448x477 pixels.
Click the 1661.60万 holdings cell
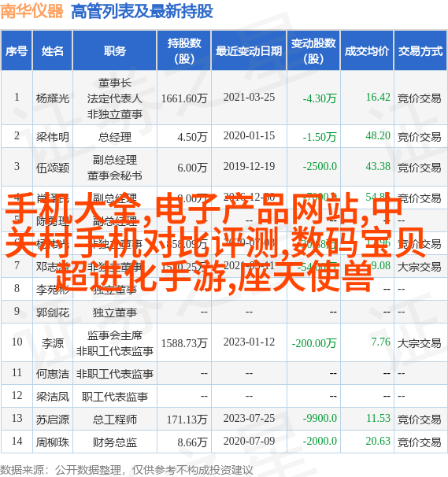click(184, 98)
